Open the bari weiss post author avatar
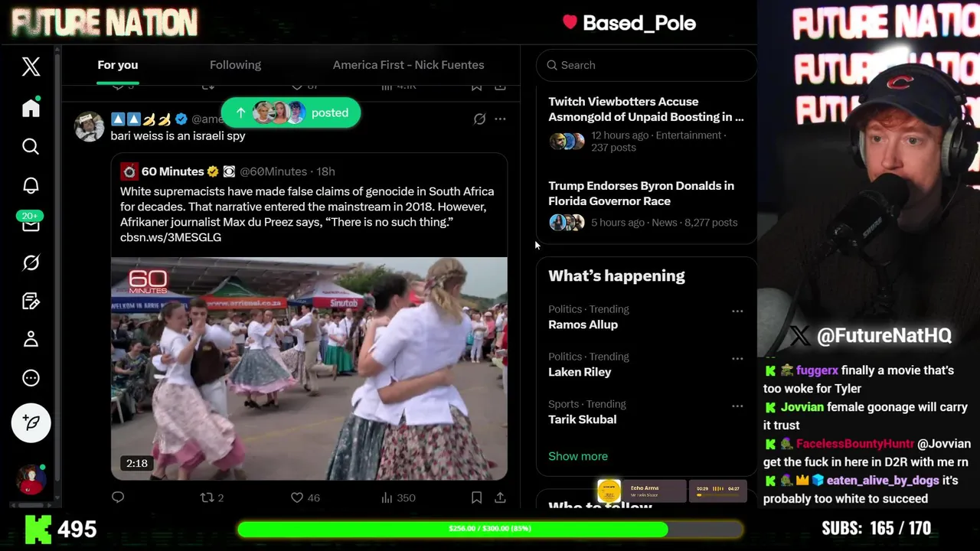Viewport: 980px width, 551px height. [89, 126]
